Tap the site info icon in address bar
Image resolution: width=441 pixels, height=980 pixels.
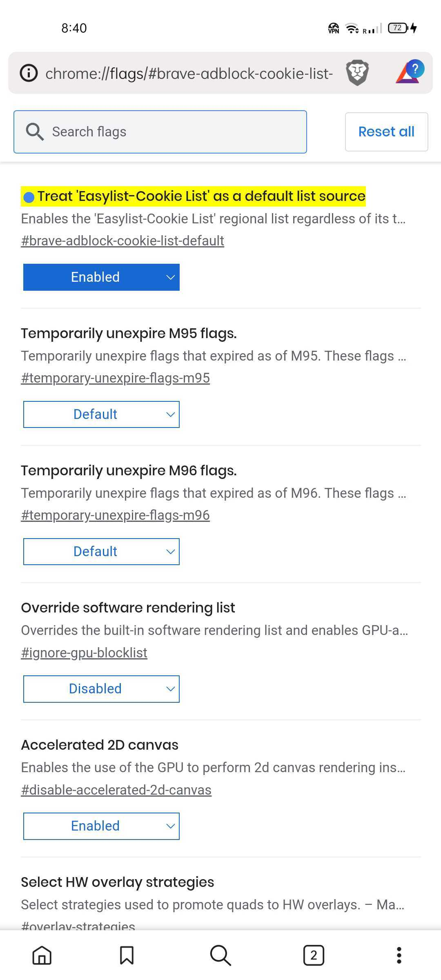pyautogui.click(x=28, y=73)
